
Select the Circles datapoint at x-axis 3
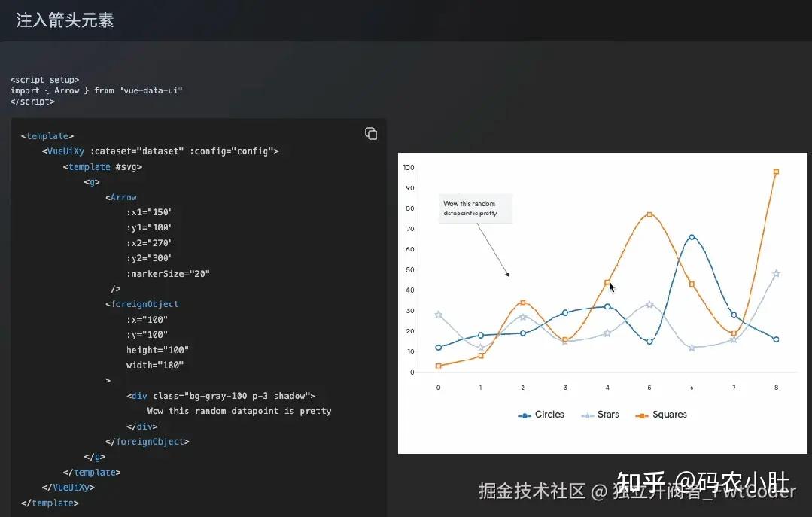[565, 313]
